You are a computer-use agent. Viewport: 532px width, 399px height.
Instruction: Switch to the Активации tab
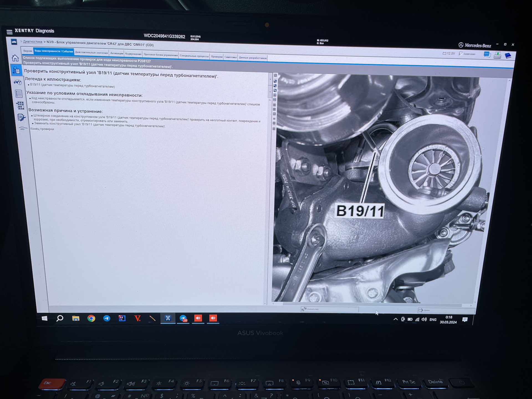coord(117,53)
